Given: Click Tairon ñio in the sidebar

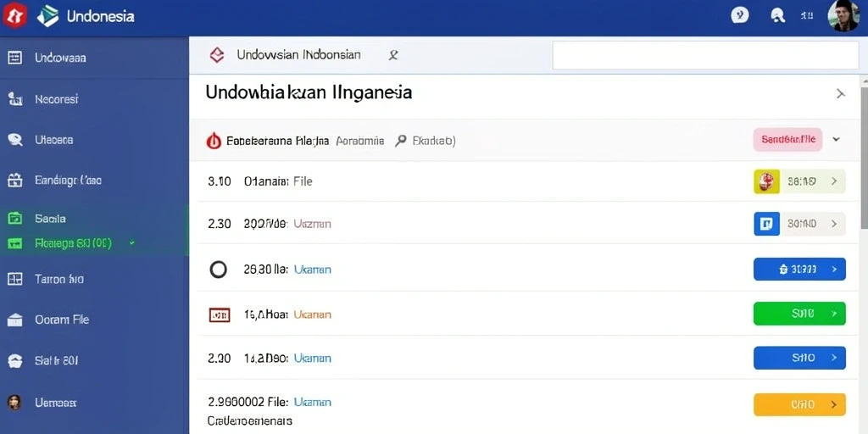Looking at the screenshot, I should [x=59, y=279].
